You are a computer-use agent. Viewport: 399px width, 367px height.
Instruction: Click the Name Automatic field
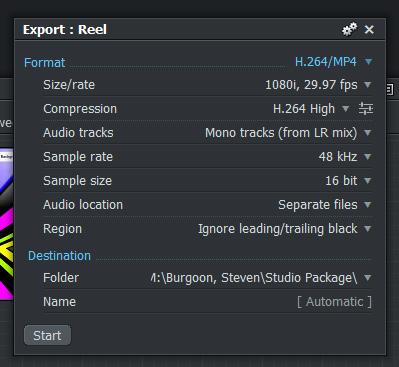coord(334,302)
